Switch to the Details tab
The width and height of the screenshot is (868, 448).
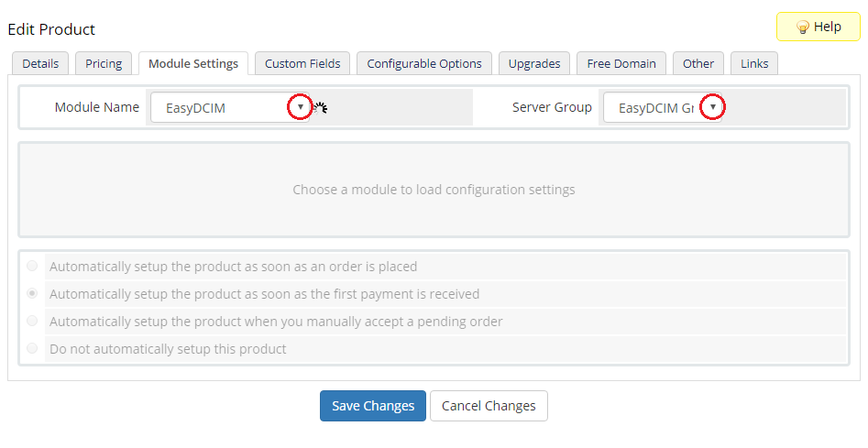coord(40,63)
